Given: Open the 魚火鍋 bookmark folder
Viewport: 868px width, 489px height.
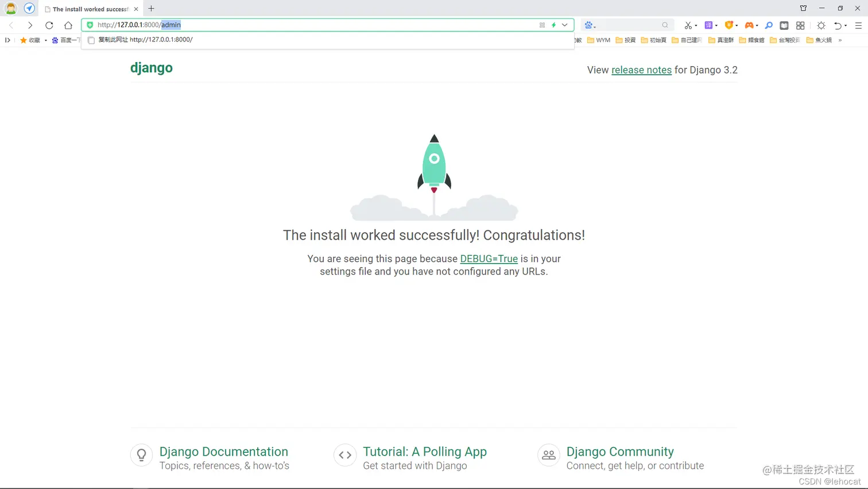Looking at the screenshot, I should coord(819,40).
